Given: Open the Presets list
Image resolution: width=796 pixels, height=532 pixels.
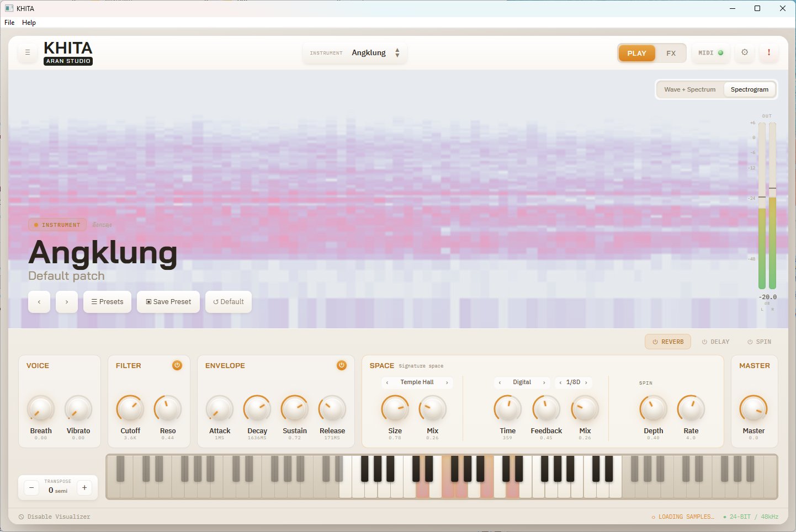Looking at the screenshot, I should click(107, 302).
